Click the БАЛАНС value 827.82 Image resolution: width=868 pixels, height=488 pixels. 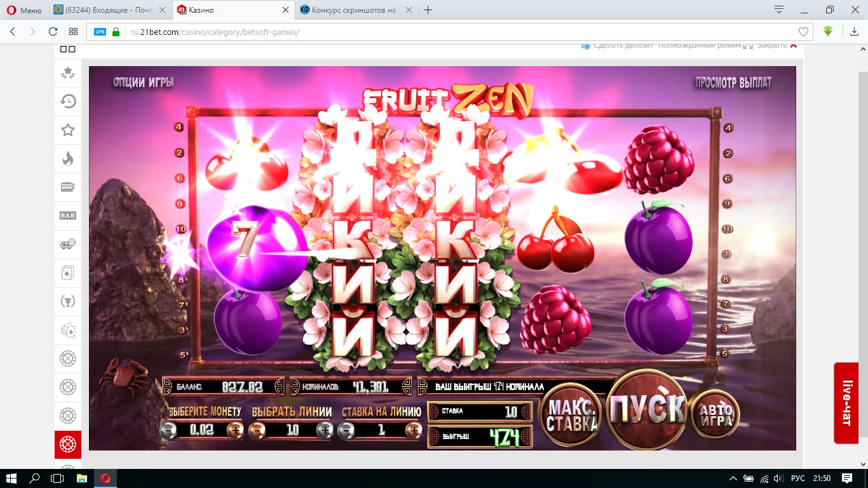click(242, 386)
